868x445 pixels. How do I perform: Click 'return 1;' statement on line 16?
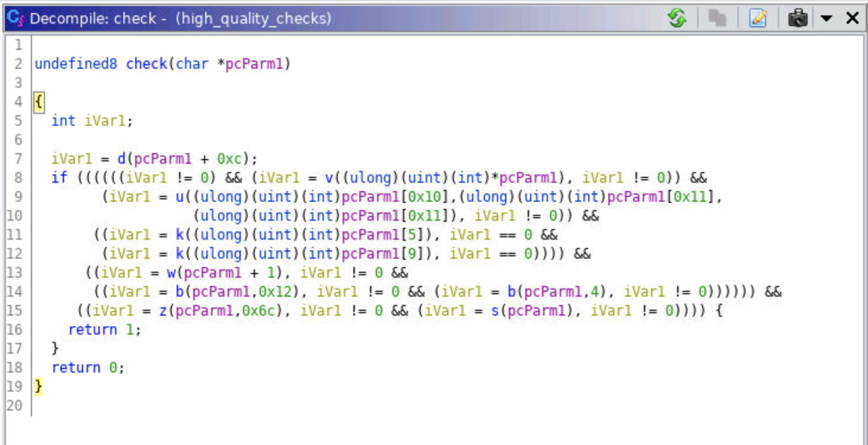[105, 330]
